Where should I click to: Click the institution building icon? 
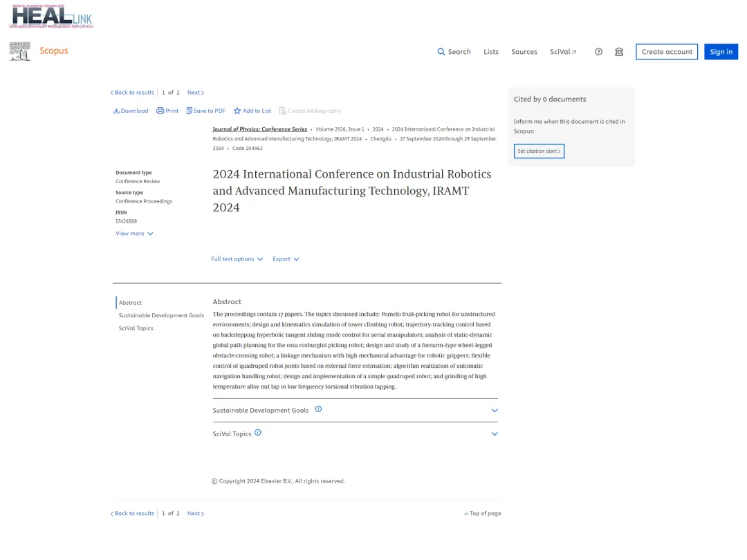tap(619, 52)
